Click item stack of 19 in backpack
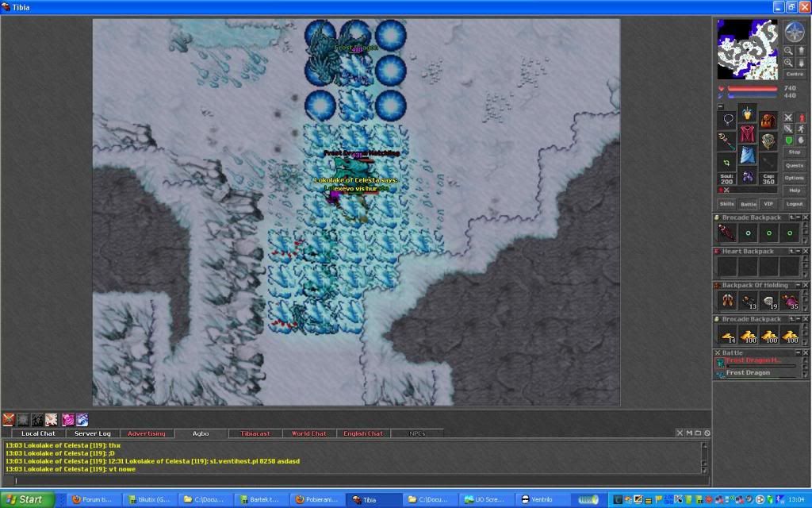Screen dimensions: 812x508 coord(769,301)
